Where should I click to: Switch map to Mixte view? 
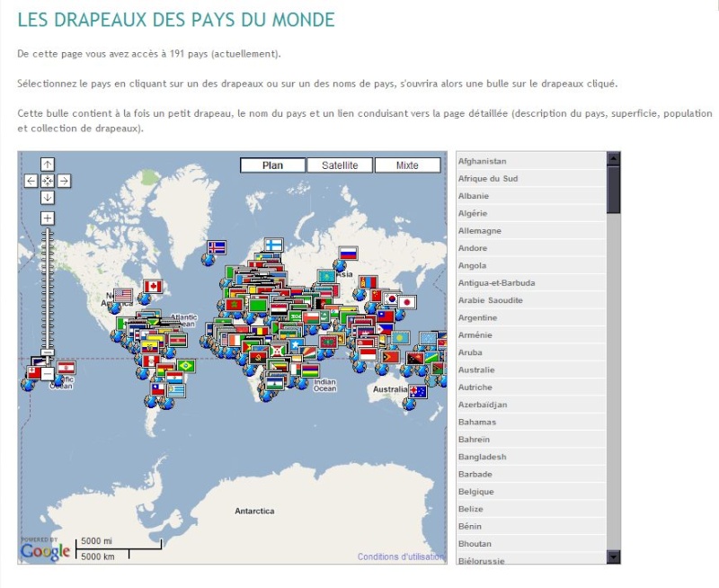pos(407,165)
